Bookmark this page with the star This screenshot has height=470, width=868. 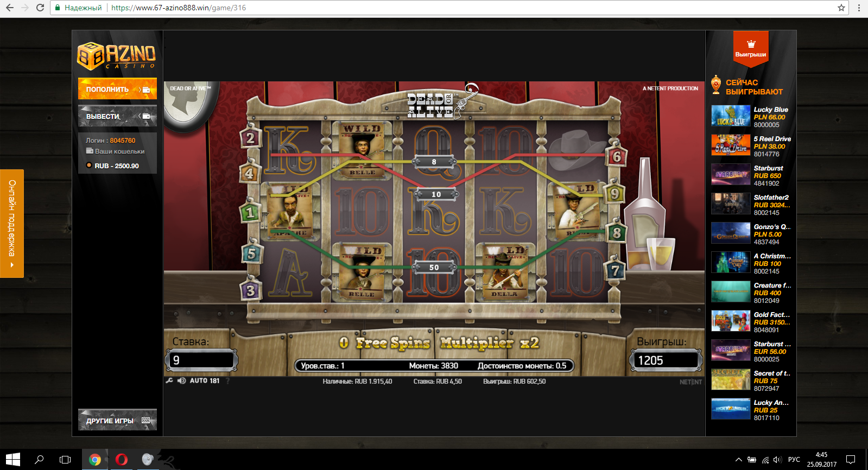point(841,8)
